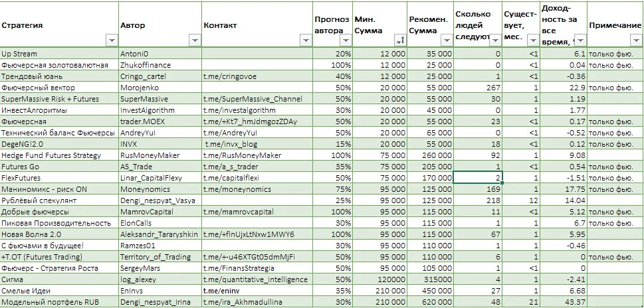Open link t.me/quantitative_intelligence
644x308 pixels.
coord(255,279)
